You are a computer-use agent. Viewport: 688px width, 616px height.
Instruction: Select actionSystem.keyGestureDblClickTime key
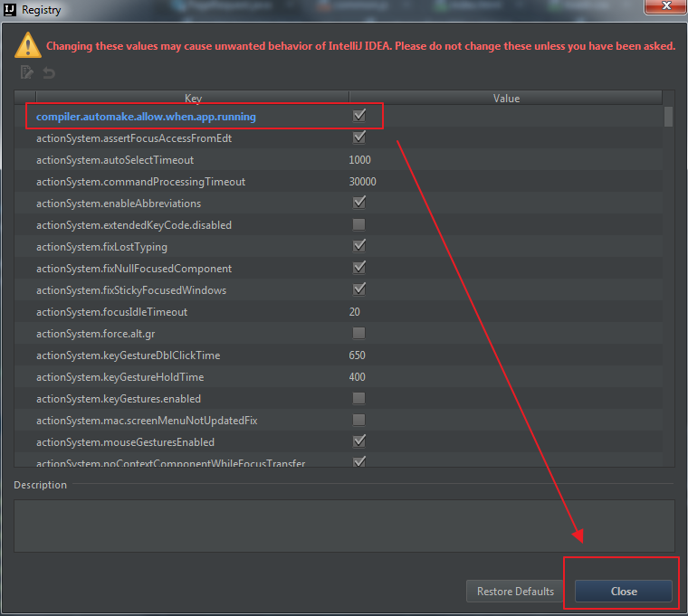click(x=129, y=355)
